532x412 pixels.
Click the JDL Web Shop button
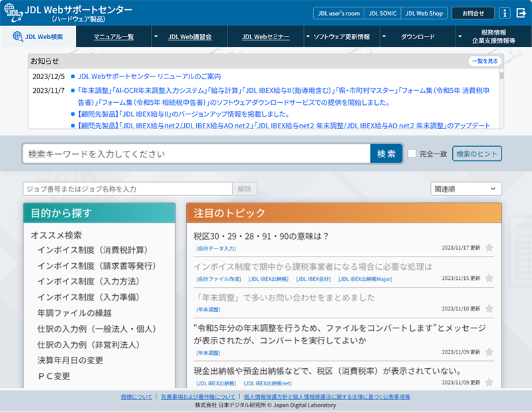pyautogui.click(x=424, y=13)
